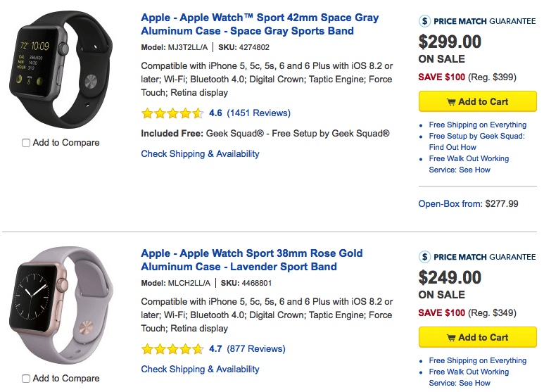Check Shipping & Availability for Rose Gold watch
The image size is (544, 392).
[x=200, y=369]
